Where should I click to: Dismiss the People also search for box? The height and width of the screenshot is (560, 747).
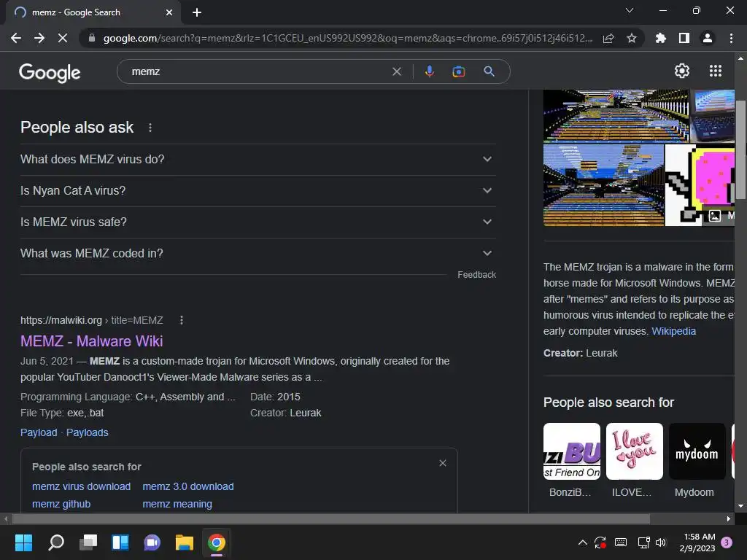click(443, 463)
